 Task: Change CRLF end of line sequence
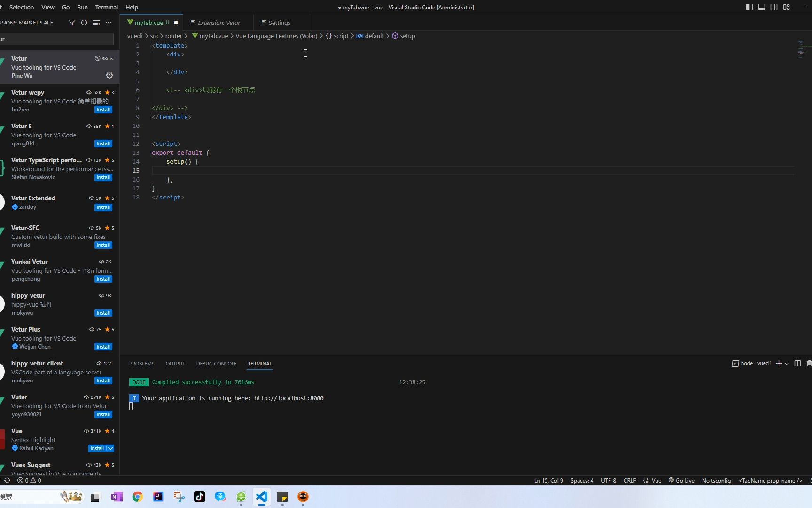629,480
